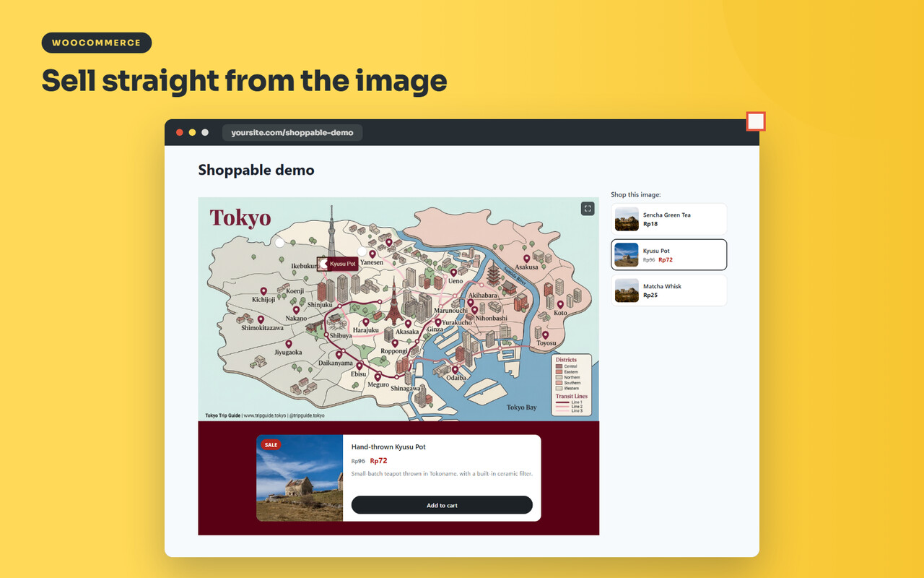Open the large Hand-thrown Kyusu Pot product photo
Viewport: 924px width, 578px height.
(x=300, y=478)
